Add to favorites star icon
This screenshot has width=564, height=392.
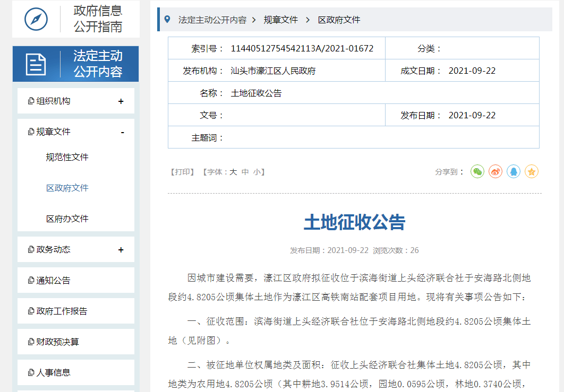531,172
